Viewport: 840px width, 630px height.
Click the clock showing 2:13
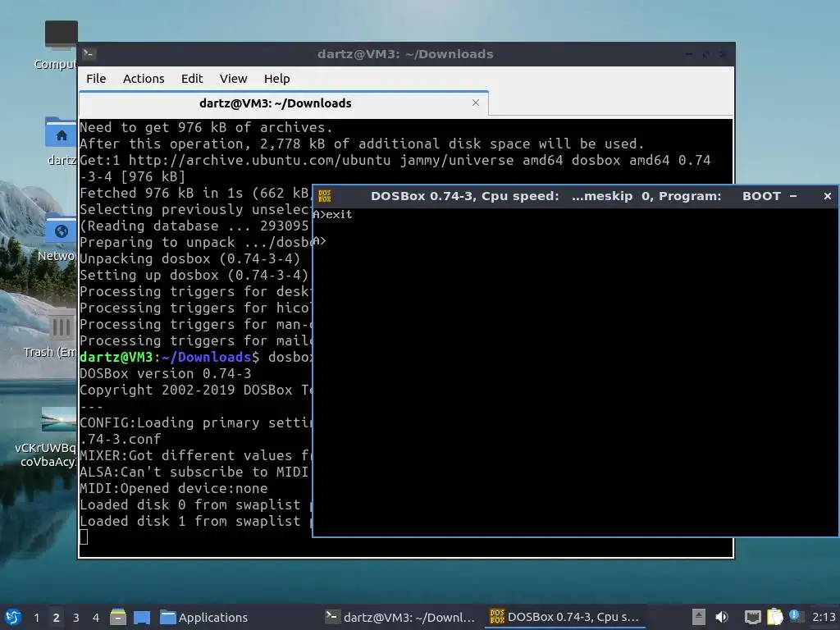tap(824, 617)
